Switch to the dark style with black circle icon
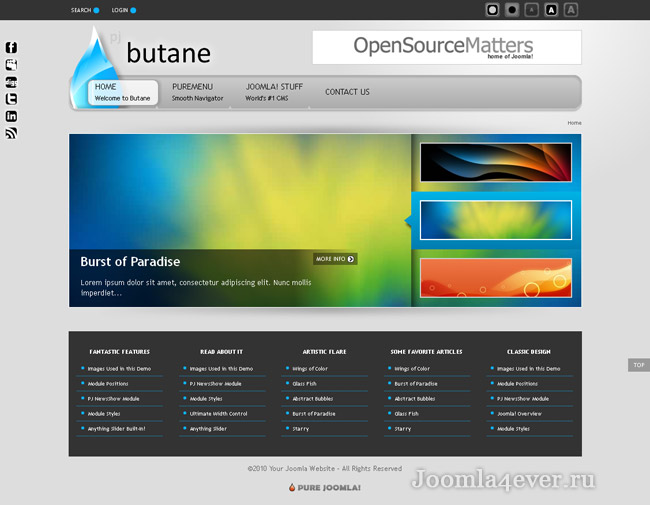The width and height of the screenshot is (650, 505). click(x=512, y=10)
